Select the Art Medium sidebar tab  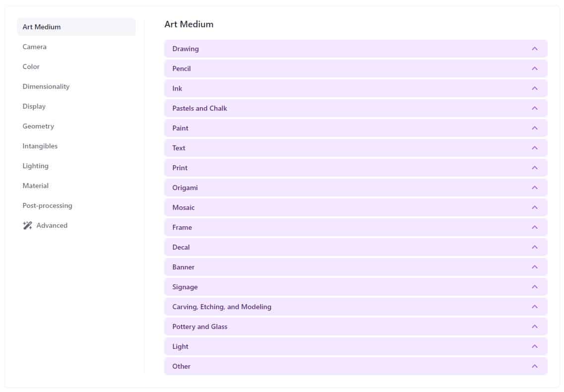(x=42, y=27)
